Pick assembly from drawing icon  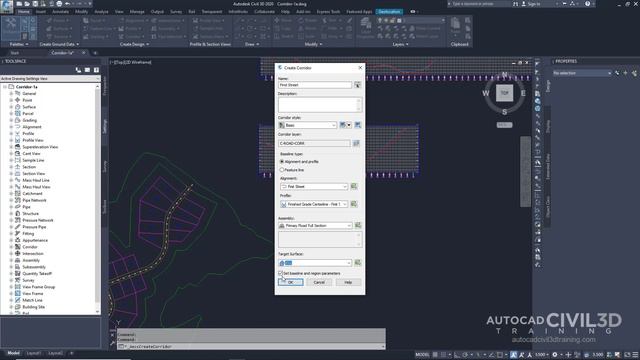point(358,225)
